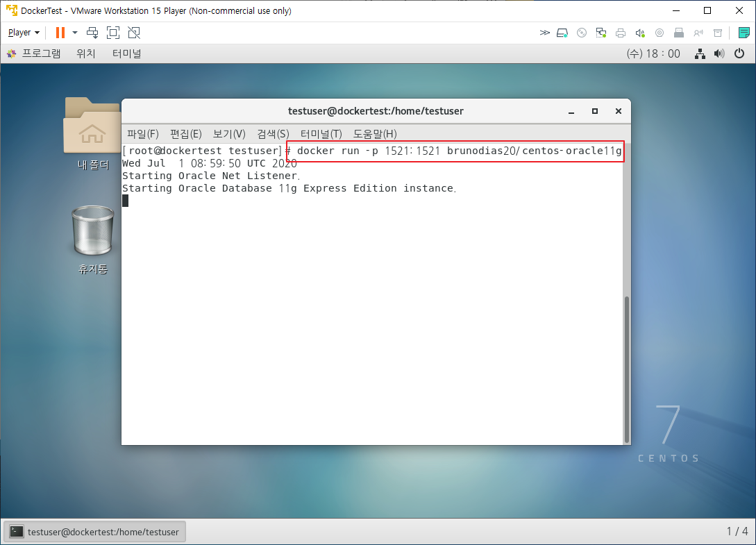
Task: Click the volume speaker icon in top panel
Action: click(719, 53)
